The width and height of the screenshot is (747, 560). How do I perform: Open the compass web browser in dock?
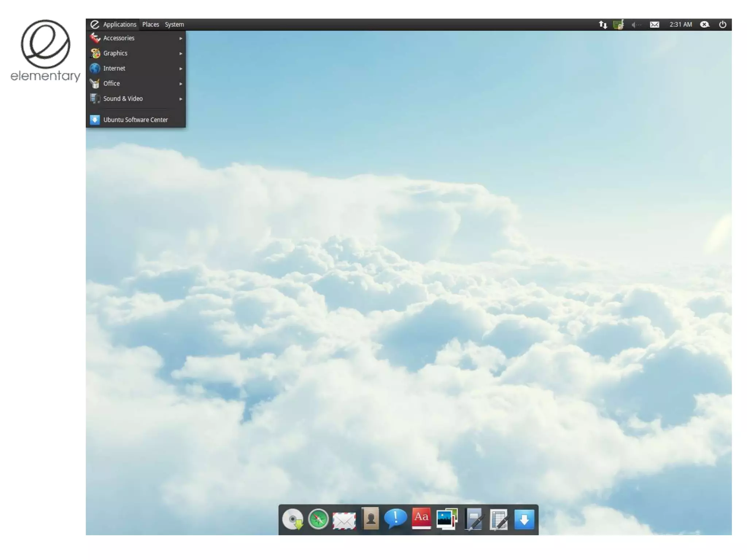(x=318, y=519)
